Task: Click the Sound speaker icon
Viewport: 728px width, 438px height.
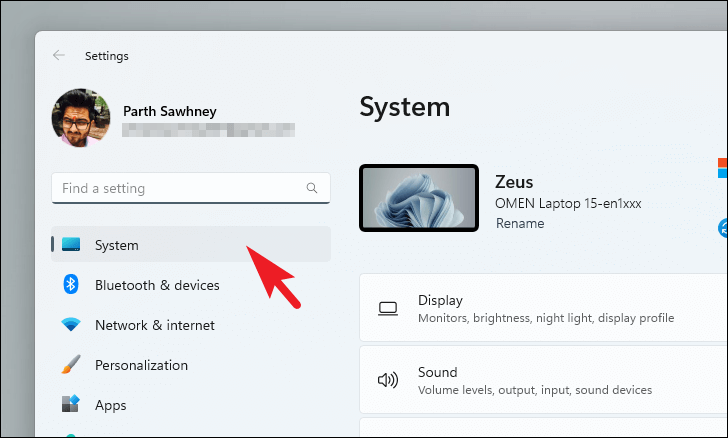Action: [x=388, y=380]
